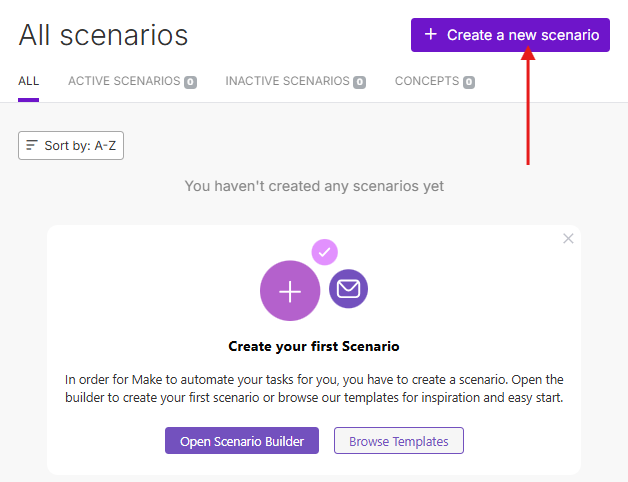628x482 pixels.
Task: Dismiss the Create your first Scenario card
Action: (568, 238)
